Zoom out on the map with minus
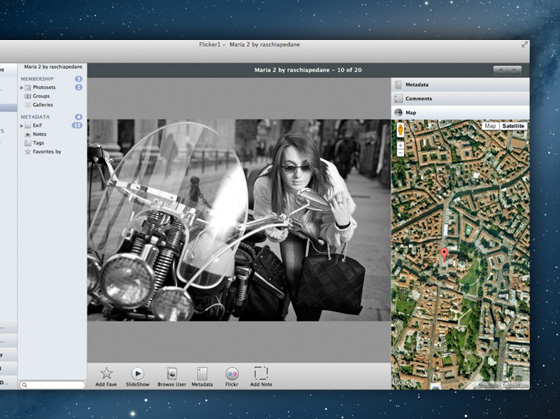Screen dimensions: 560x419 click(x=400, y=153)
